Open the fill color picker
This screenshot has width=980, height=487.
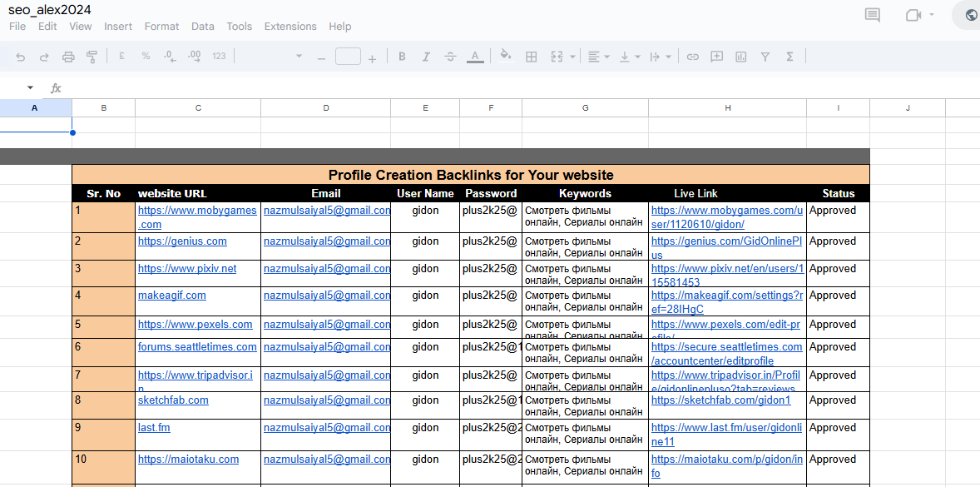click(x=505, y=57)
